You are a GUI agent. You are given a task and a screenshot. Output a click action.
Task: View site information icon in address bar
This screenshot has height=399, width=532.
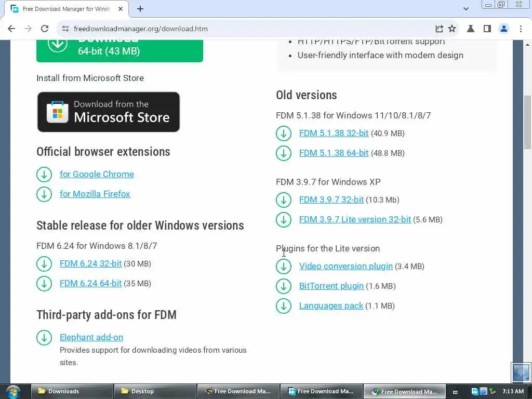tap(65, 29)
